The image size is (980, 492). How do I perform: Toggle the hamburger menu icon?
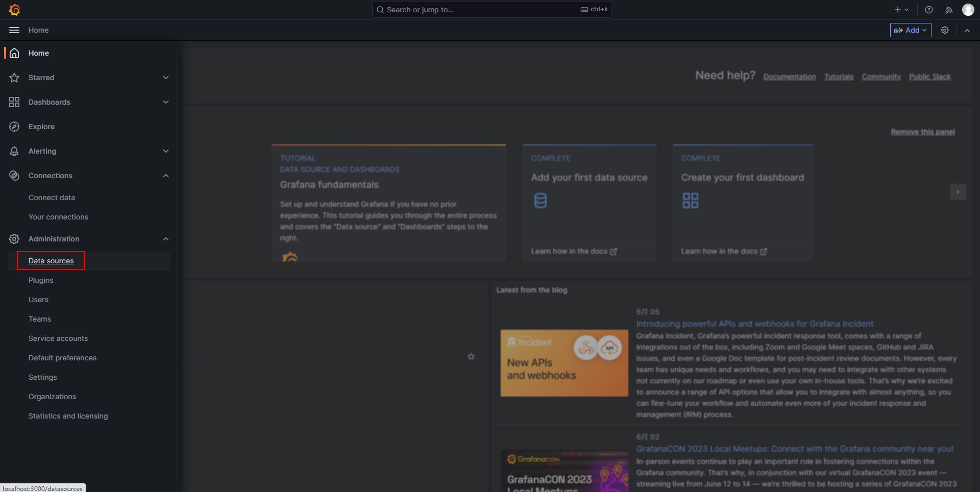pos(14,30)
